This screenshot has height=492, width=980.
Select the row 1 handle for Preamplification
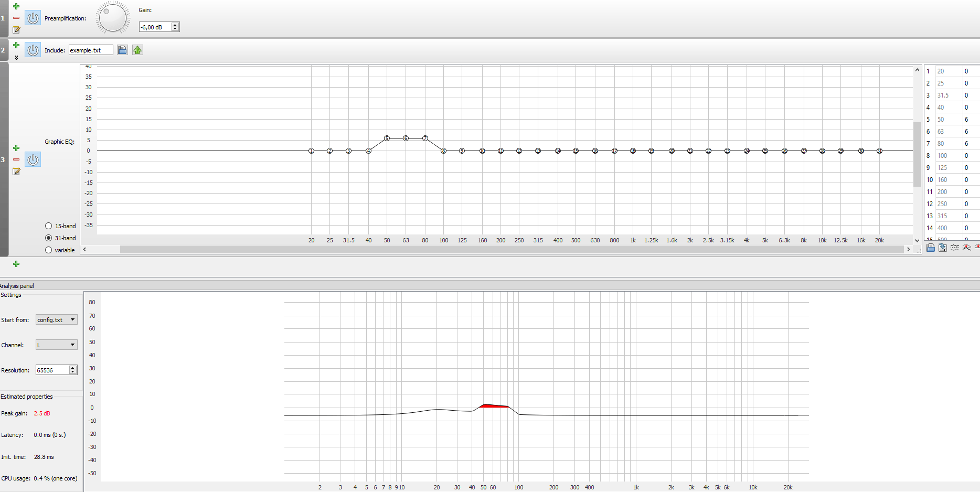pos(4,18)
